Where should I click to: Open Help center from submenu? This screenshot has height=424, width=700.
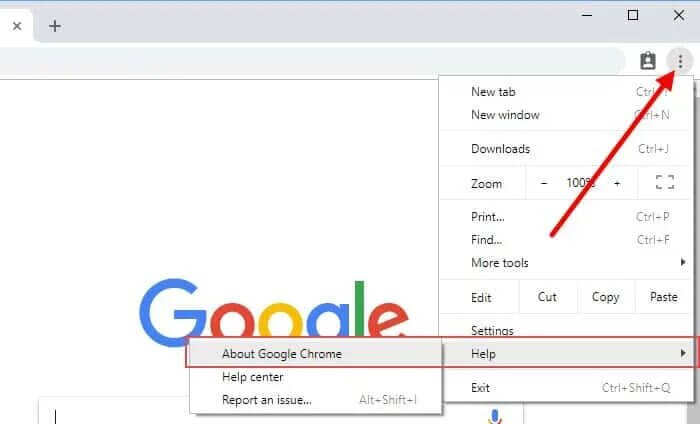pyautogui.click(x=253, y=377)
